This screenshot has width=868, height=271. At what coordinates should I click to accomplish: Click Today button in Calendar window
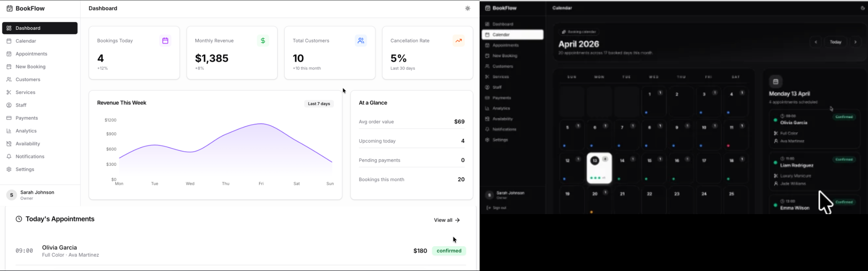(x=835, y=42)
